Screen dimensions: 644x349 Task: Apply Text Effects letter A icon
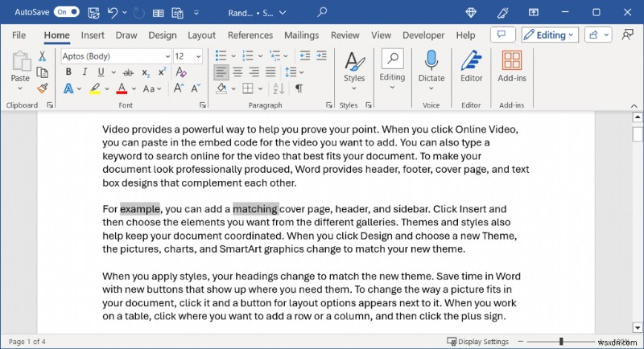(x=68, y=88)
